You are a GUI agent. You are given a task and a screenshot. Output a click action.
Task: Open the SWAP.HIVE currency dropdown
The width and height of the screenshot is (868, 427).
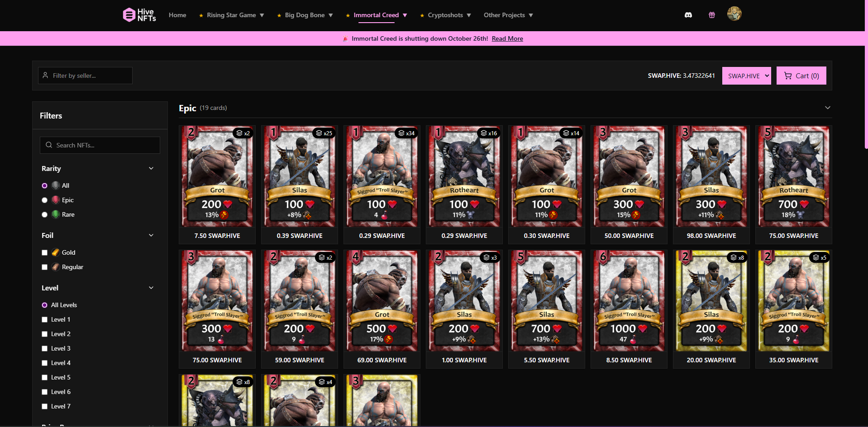coord(747,76)
